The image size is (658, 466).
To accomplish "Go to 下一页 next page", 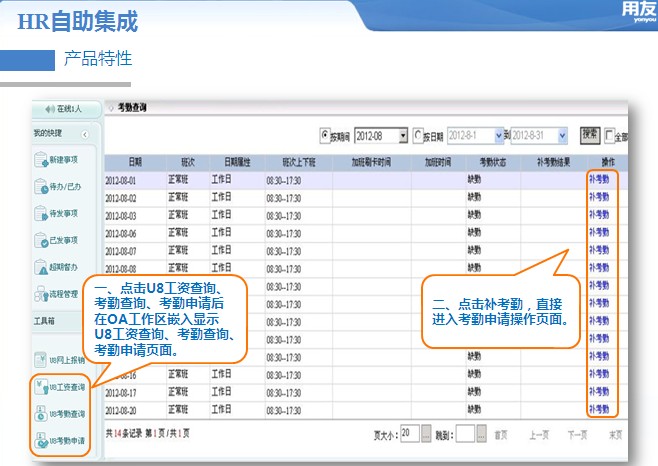I will [x=577, y=435].
